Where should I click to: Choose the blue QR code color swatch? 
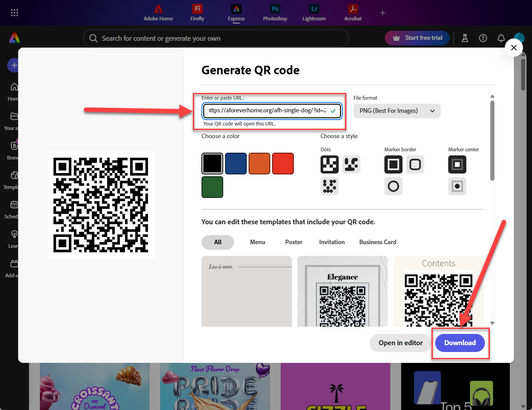pyautogui.click(x=235, y=164)
